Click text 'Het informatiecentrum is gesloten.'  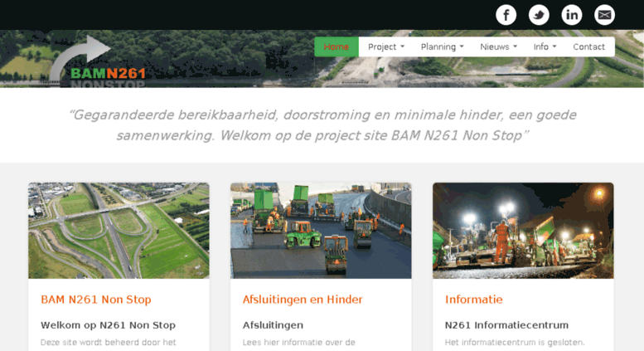tap(515, 343)
